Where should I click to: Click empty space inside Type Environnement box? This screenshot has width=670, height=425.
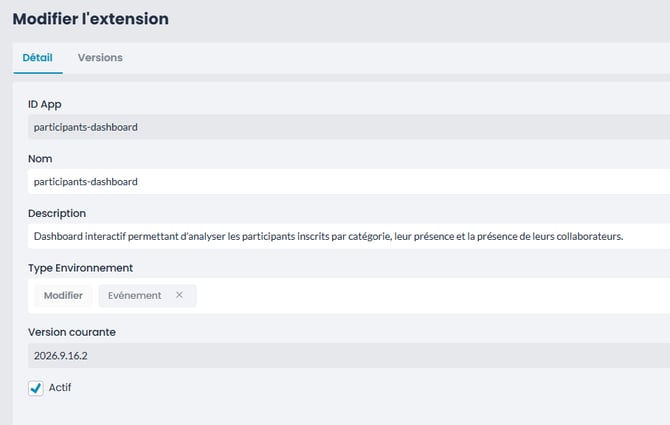click(427, 296)
